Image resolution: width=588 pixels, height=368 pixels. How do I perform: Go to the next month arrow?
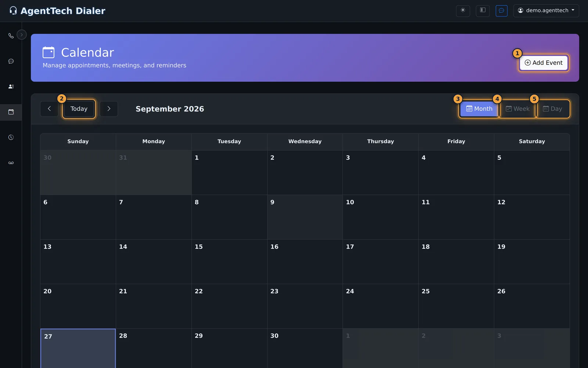tap(109, 109)
